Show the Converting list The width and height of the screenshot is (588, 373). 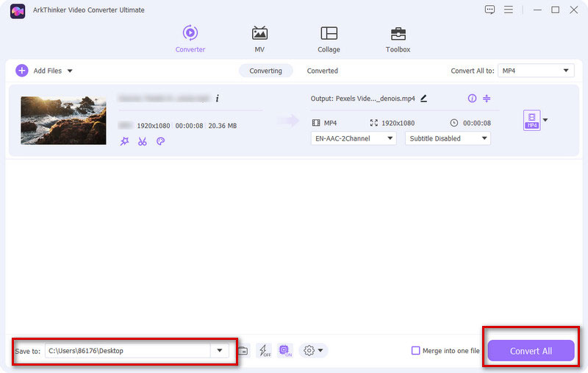265,71
